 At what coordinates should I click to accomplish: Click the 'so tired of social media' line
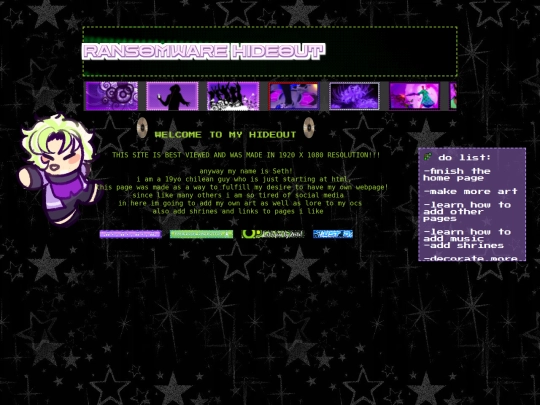pyautogui.click(x=238, y=195)
